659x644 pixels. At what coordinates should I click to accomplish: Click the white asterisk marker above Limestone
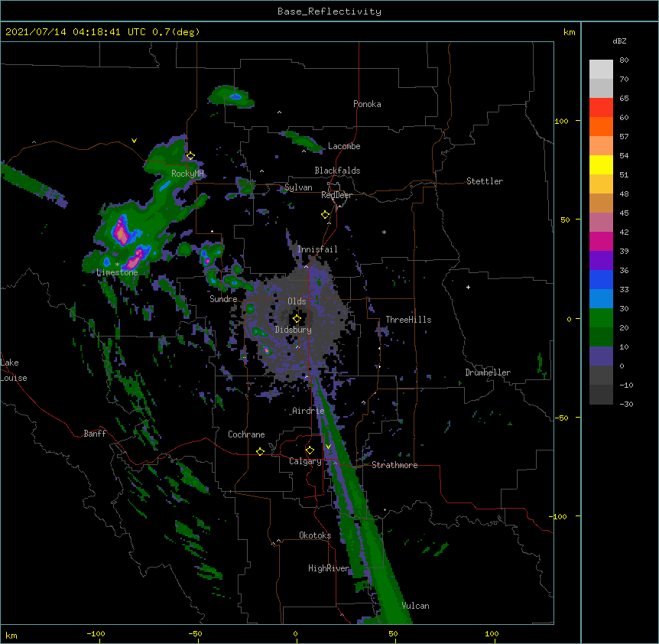pos(117,265)
